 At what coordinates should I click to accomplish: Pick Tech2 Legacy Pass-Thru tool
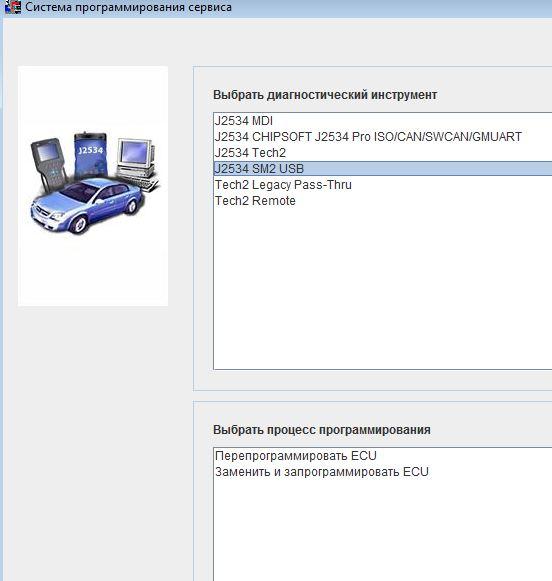(383, 185)
